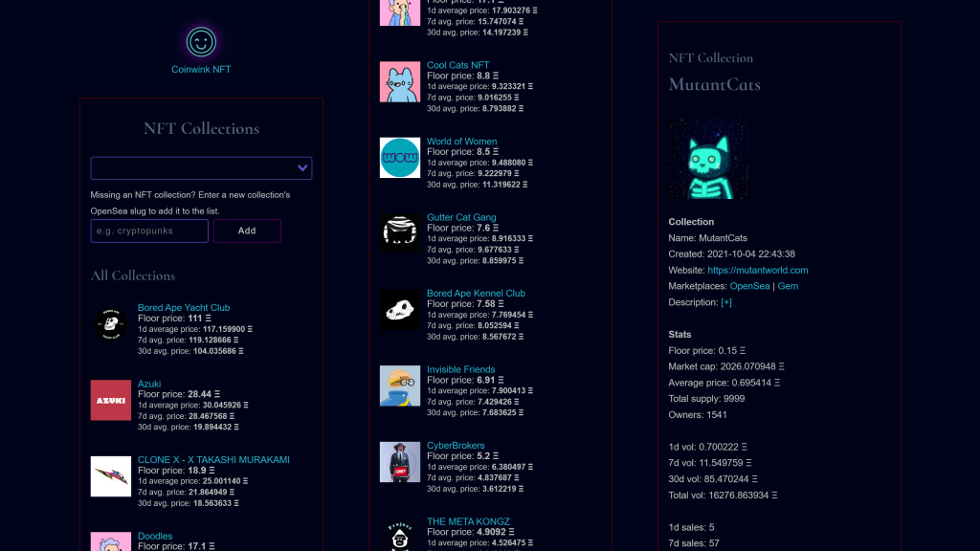Click the MutantCats skeleton cat image
980x551 pixels.
[708, 159]
